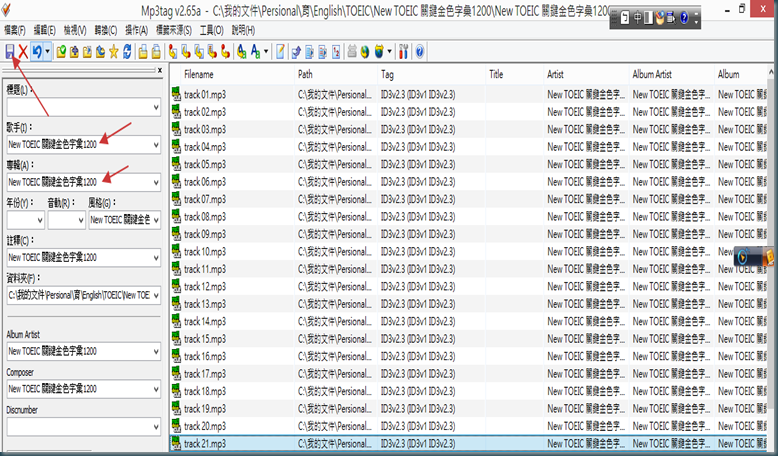Expand the Composer field dropdown

point(156,389)
